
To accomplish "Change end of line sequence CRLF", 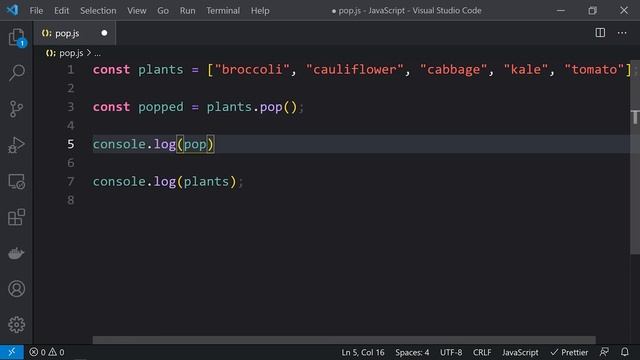I will tap(482, 352).
